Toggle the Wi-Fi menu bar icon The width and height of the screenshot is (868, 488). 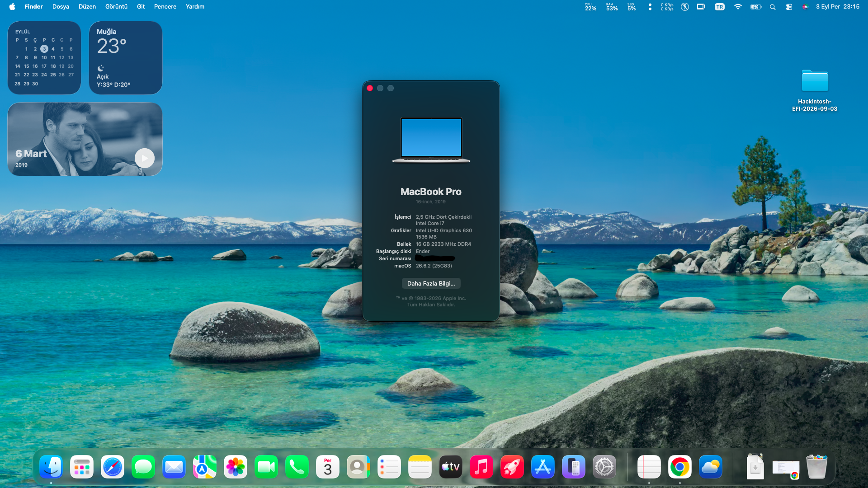coord(738,7)
